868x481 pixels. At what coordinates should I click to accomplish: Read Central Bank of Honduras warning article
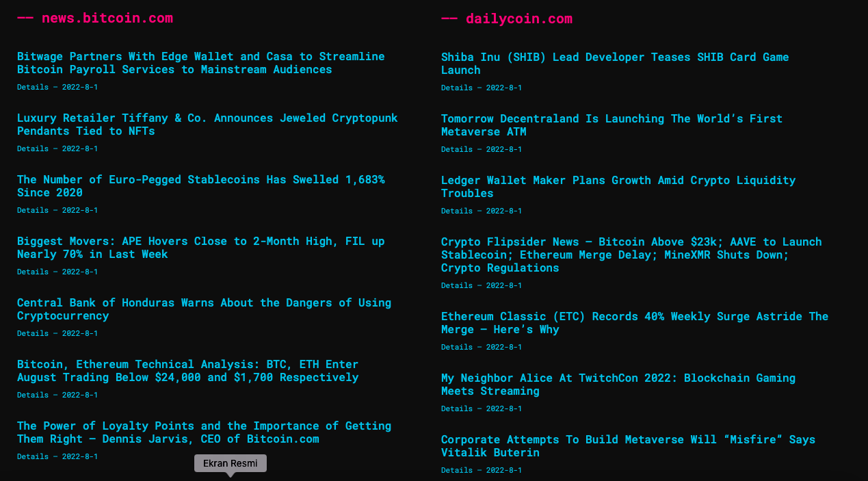coord(205,309)
